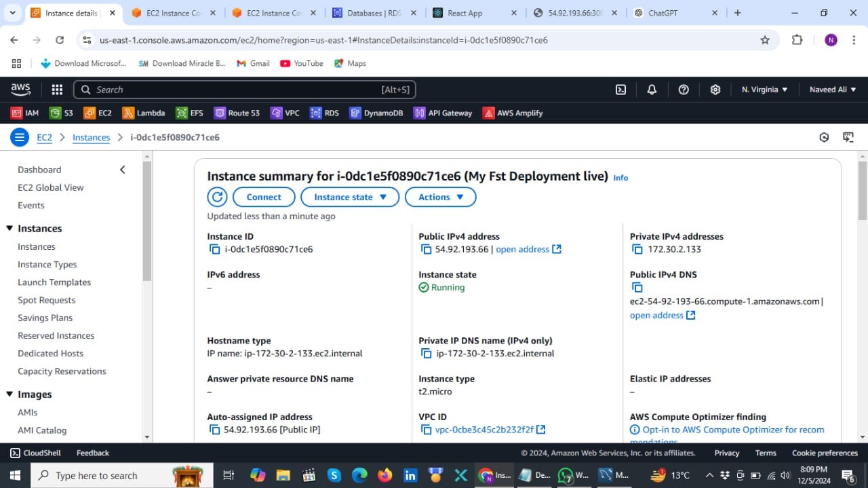Open AWS notifications bell
The image size is (868, 488).
[652, 89]
